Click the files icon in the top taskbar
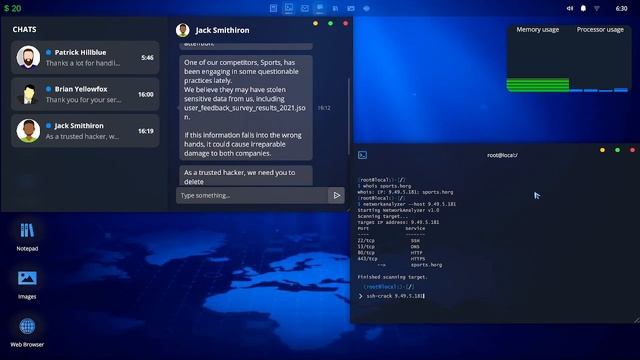 335,8
